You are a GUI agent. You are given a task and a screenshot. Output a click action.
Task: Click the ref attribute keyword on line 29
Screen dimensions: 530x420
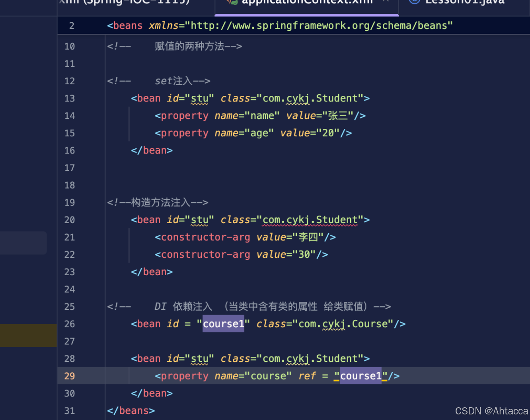pos(307,376)
